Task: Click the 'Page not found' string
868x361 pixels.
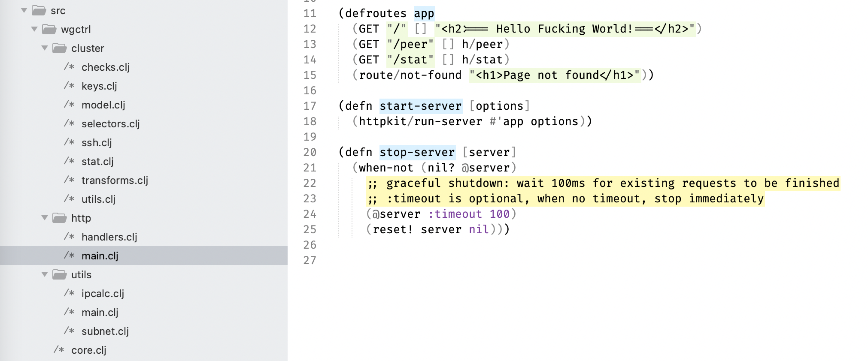Action: coord(555,75)
